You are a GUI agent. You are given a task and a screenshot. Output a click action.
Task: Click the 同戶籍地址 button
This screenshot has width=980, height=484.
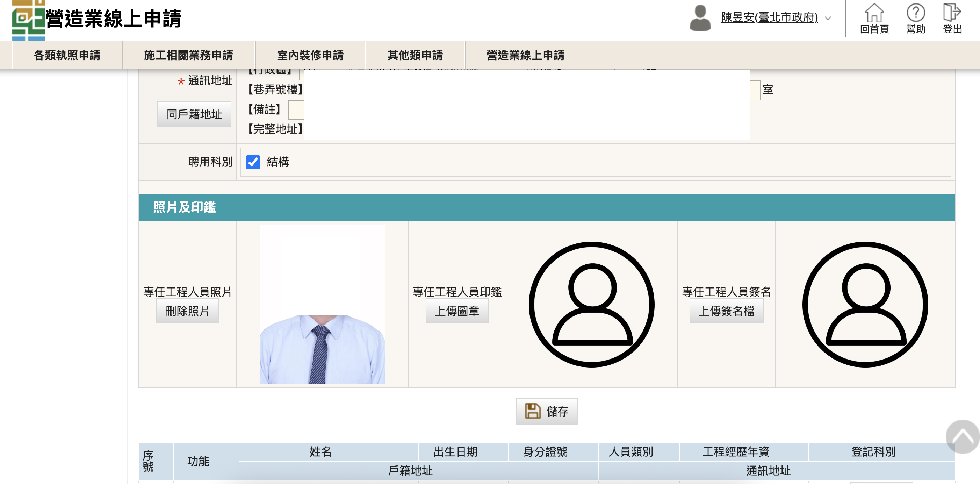pyautogui.click(x=194, y=114)
